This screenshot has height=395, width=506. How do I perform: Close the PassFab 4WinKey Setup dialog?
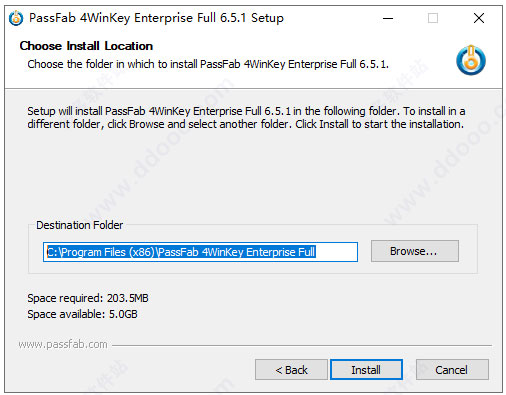pyautogui.click(x=479, y=18)
